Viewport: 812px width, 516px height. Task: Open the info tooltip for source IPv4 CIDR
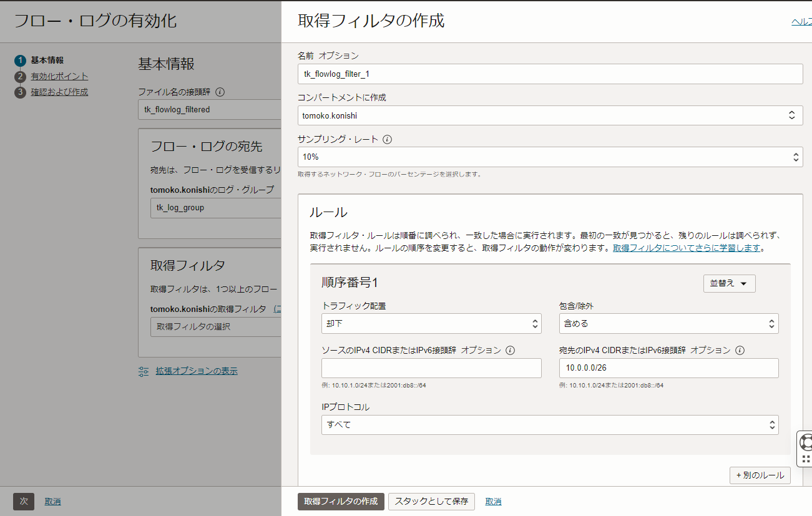coord(511,350)
